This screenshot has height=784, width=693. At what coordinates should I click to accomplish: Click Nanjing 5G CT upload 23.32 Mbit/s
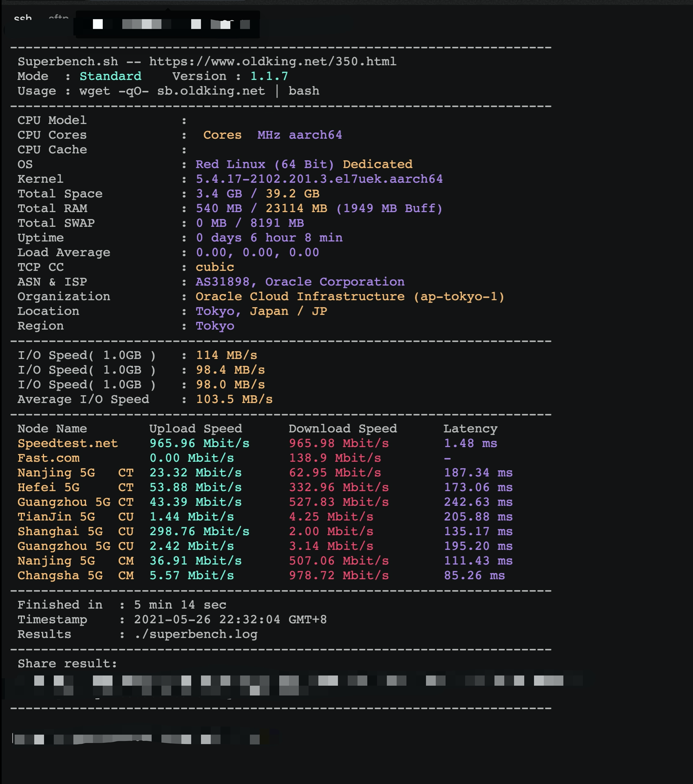[196, 473]
